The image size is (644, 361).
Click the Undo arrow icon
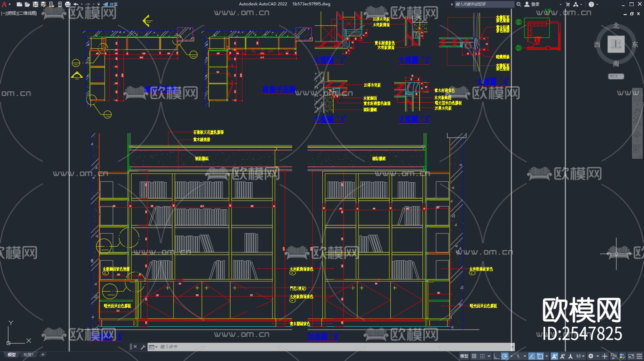click(76, 4)
